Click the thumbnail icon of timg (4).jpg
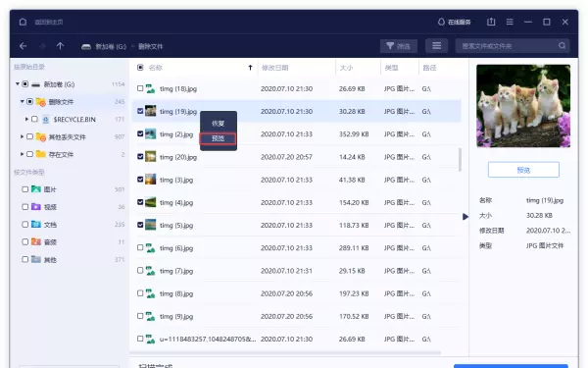Viewport: 588px width, 368px height. coord(150,202)
